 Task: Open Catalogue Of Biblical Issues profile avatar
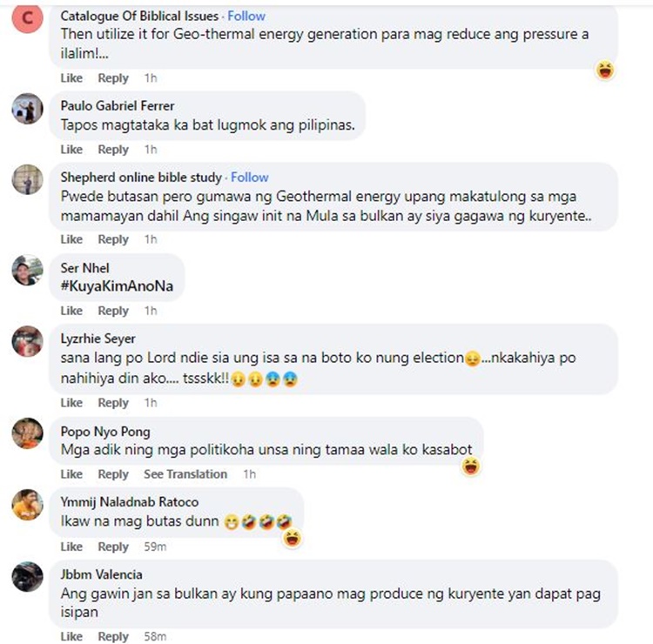point(28,18)
